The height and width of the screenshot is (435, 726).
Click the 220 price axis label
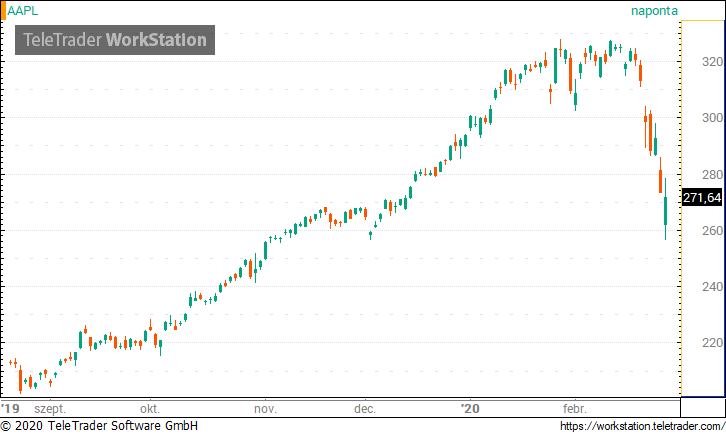[x=712, y=343]
